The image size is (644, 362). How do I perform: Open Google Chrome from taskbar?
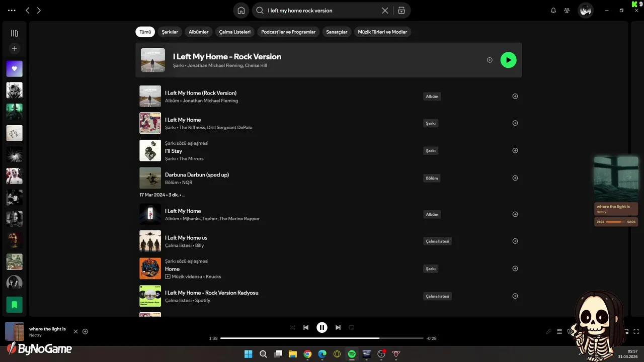point(307,354)
